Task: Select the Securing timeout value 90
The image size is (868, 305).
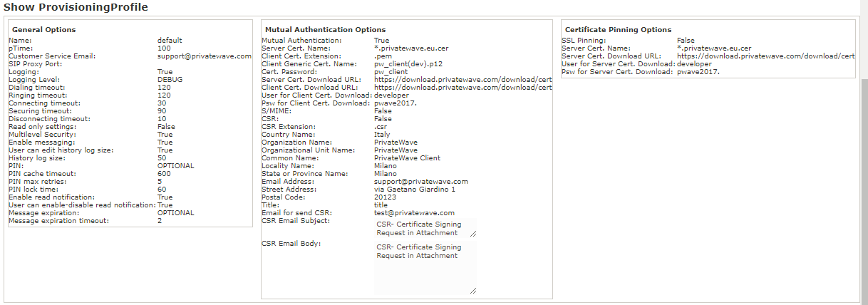Action: coord(162,111)
